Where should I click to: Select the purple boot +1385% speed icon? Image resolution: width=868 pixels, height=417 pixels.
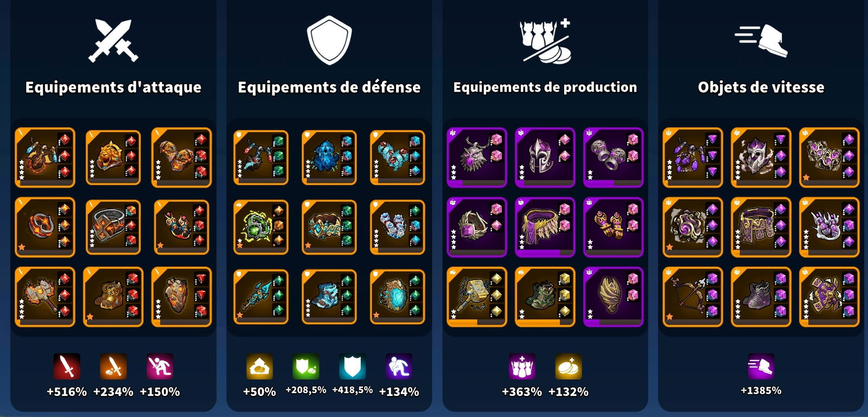pos(761,367)
